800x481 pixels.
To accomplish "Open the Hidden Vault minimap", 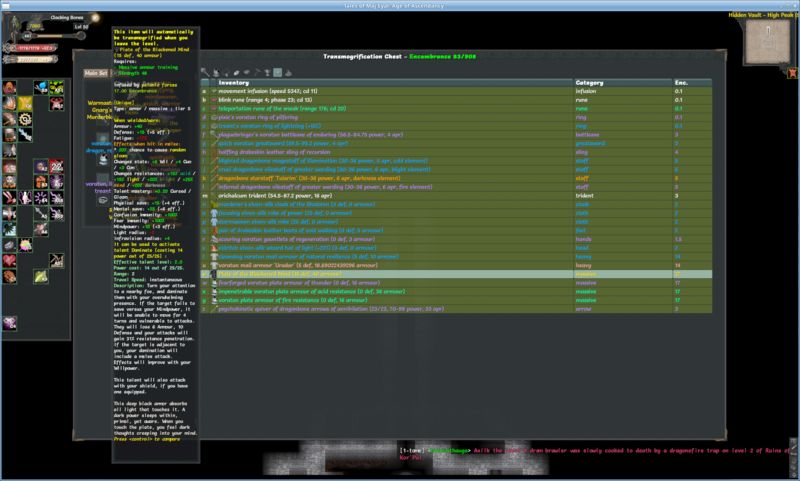I will click(x=767, y=43).
